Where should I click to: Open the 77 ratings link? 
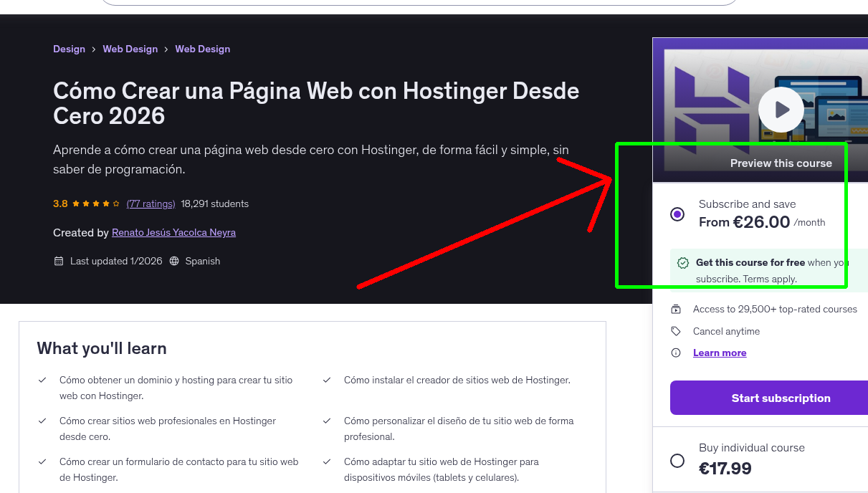151,204
